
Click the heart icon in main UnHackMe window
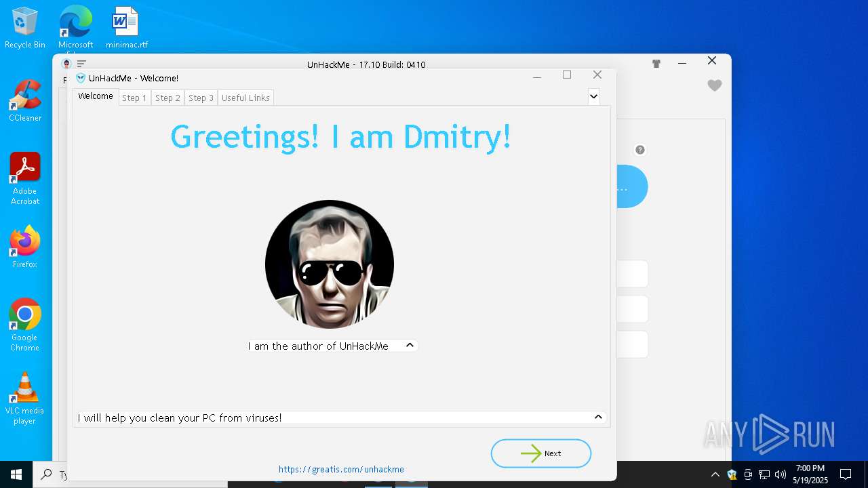tap(715, 85)
